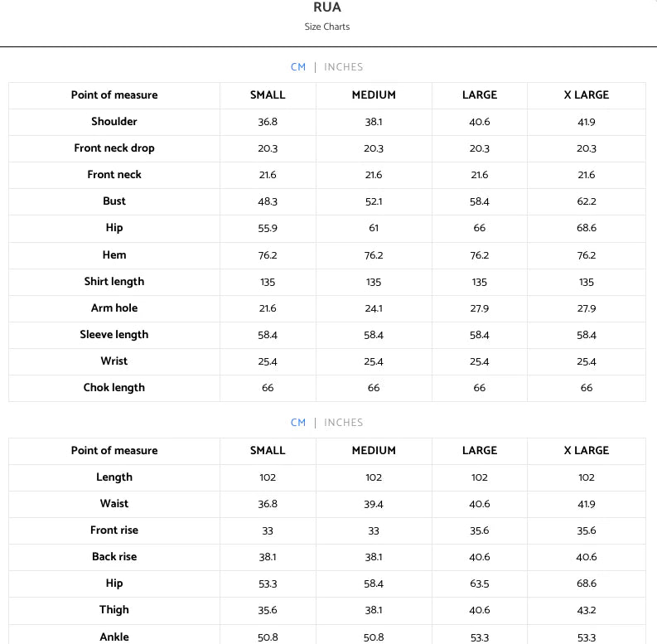Switch the second size chart to INCHES
Image resolution: width=657 pixels, height=644 pixels.
tap(343, 423)
